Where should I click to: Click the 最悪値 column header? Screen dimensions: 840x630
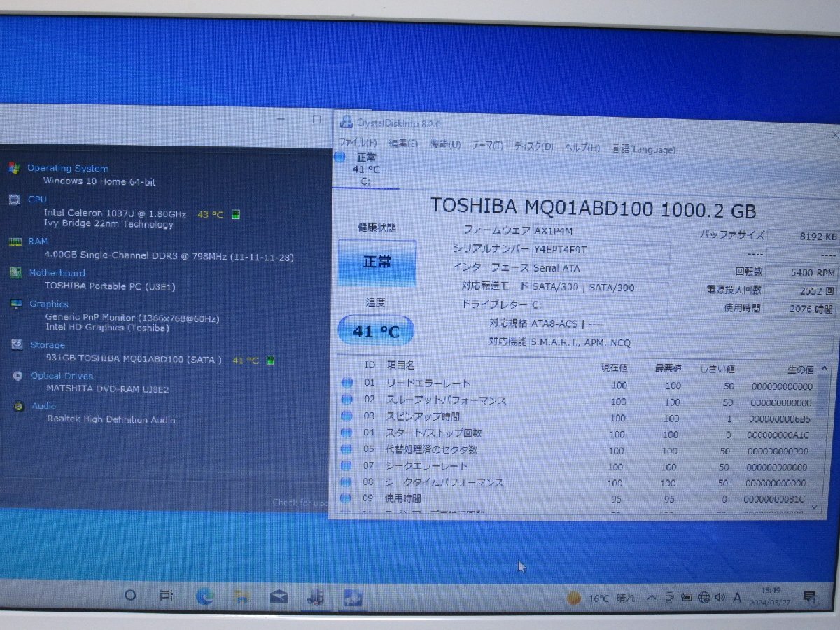(668, 368)
